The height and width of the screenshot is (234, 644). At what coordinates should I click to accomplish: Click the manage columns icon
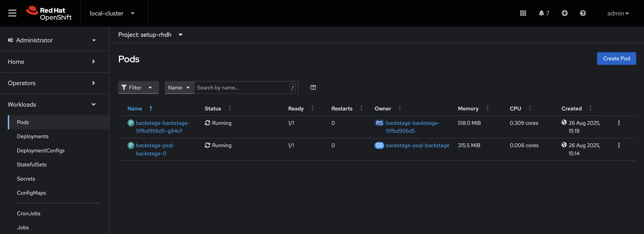pos(313,88)
